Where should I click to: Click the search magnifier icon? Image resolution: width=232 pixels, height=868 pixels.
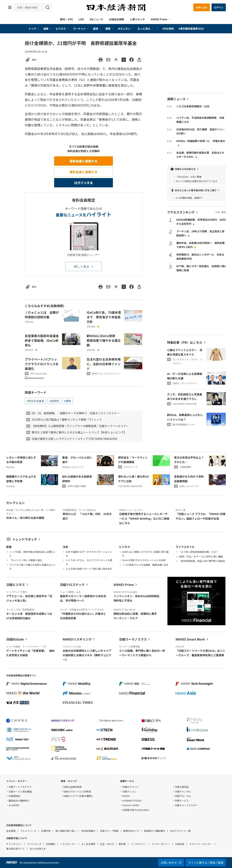[x=47, y=7]
